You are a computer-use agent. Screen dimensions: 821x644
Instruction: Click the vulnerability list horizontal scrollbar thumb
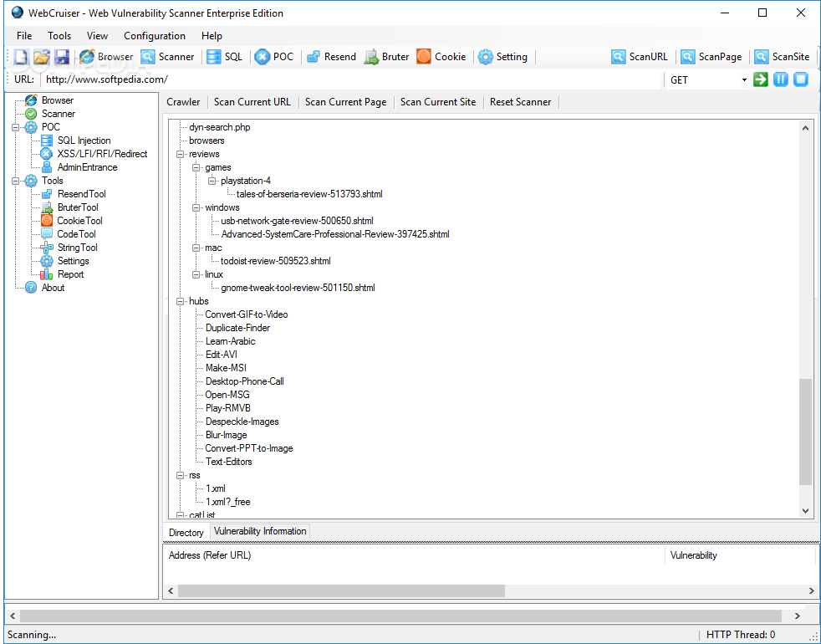tap(341, 590)
